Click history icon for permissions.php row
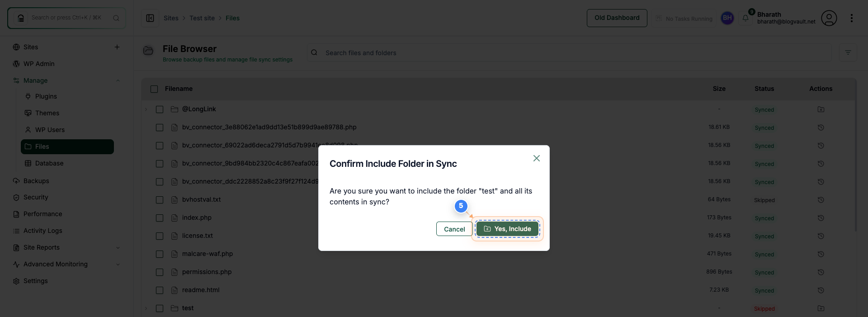This screenshot has height=317, width=868. pyautogui.click(x=821, y=272)
